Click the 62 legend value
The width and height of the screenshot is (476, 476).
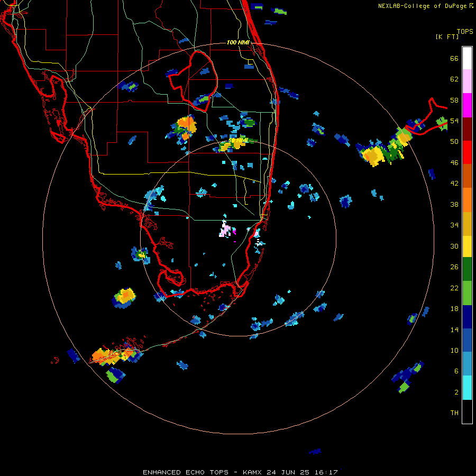click(454, 79)
